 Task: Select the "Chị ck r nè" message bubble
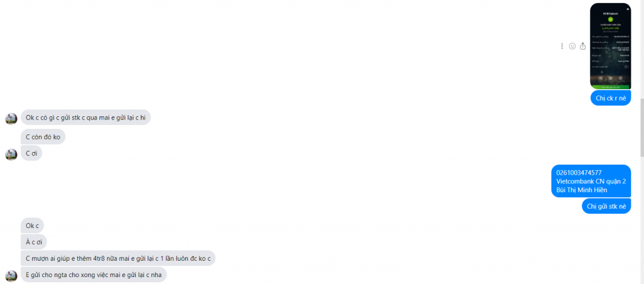click(611, 98)
